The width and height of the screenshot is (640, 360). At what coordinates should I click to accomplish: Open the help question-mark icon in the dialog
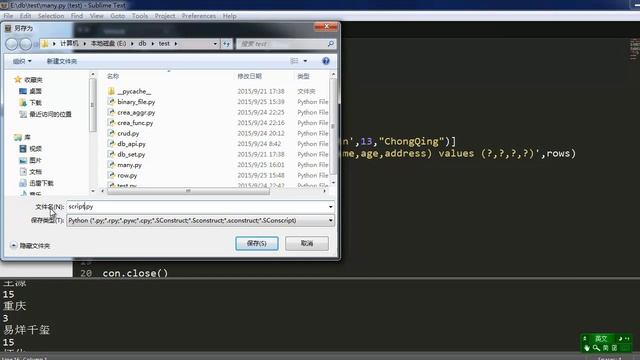(326, 61)
